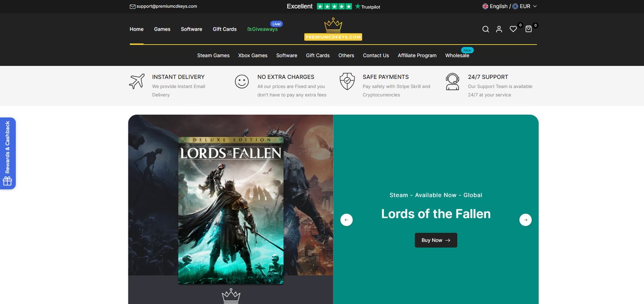644x304 pixels.
Task: Open Steam Games category
Action: click(213, 55)
